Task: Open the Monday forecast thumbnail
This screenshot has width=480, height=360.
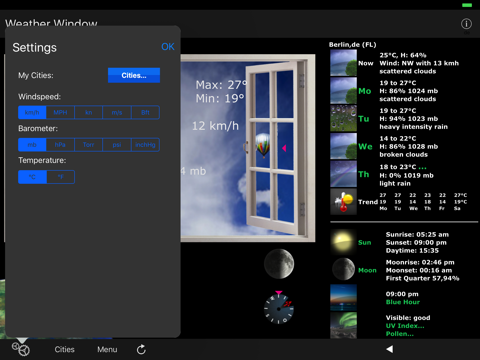Action: pos(343,91)
